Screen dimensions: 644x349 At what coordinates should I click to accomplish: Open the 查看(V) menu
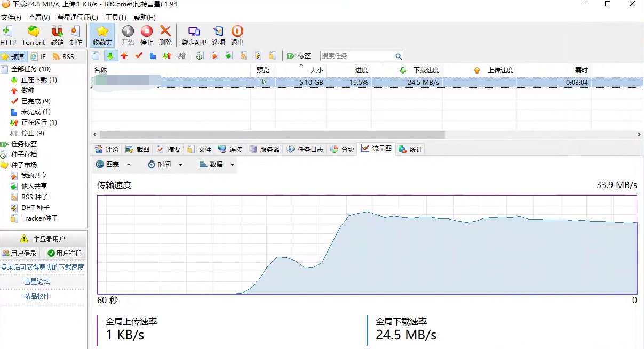[39, 18]
